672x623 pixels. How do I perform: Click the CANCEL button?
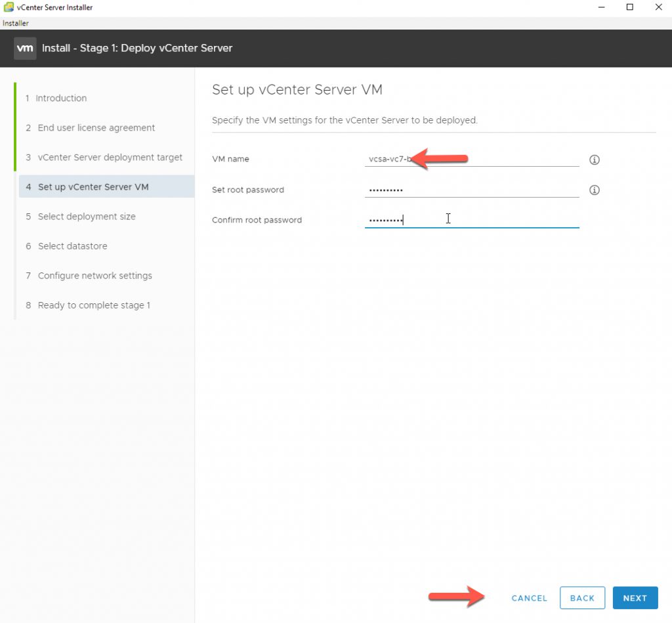[x=530, y=598]
